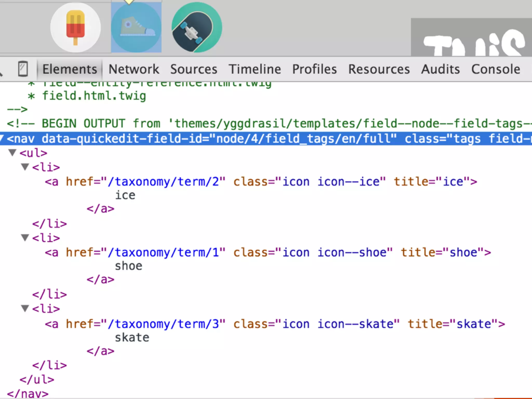Switch to the Network tab

click(134, 69)
